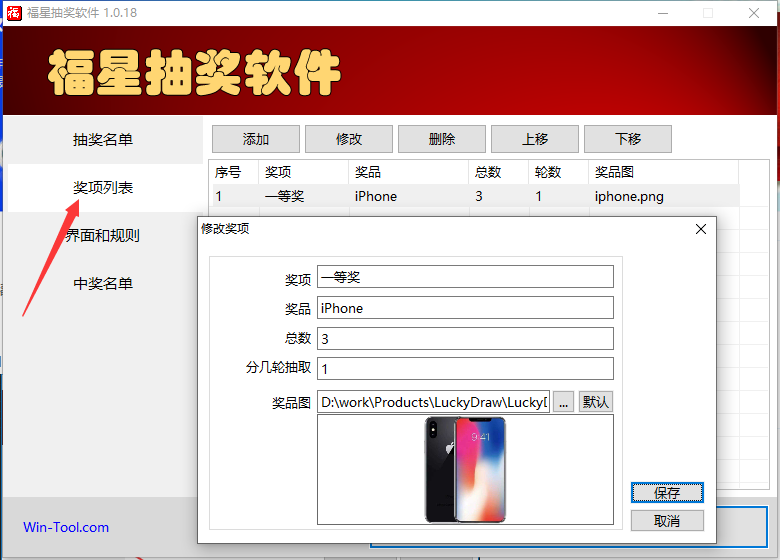Click the 奖品图 column header
This screenshot has height=560, width=780.
[x=664, y=172]
